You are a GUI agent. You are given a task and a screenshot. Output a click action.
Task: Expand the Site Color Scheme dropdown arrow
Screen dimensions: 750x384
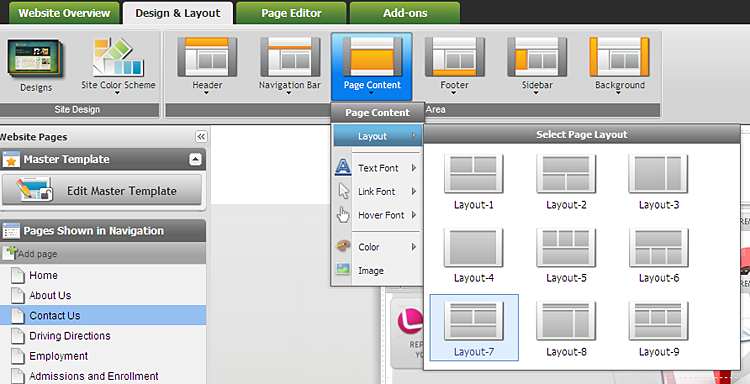(118, 93)
